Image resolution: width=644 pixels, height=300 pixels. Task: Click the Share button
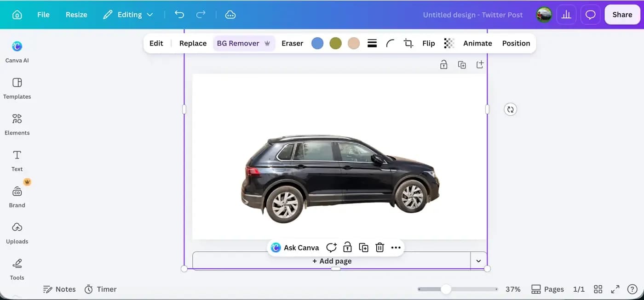pyautogui.click(x=622, y=15)
